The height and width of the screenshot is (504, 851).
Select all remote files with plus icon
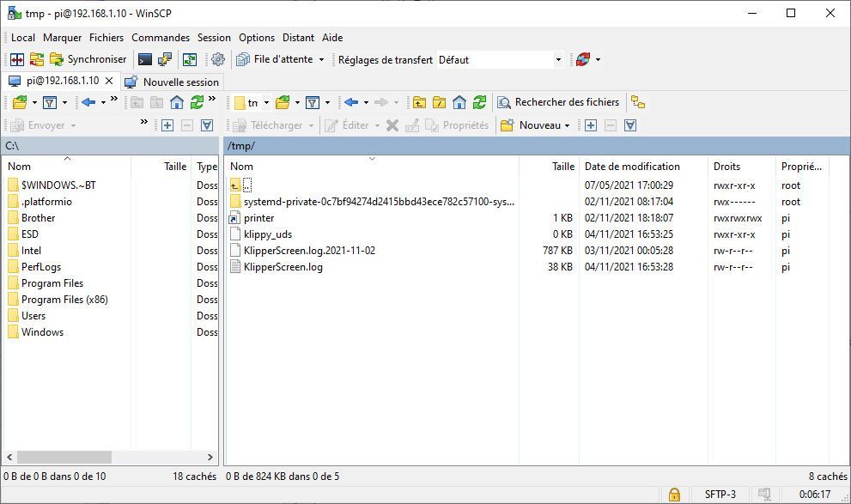pyautogui.click(x=591, y=125)
